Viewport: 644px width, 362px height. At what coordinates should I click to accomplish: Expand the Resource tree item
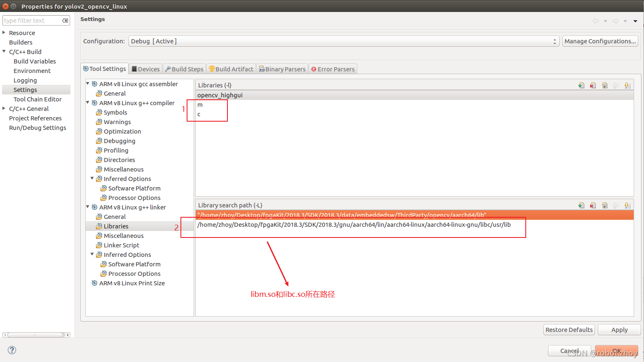4,33
